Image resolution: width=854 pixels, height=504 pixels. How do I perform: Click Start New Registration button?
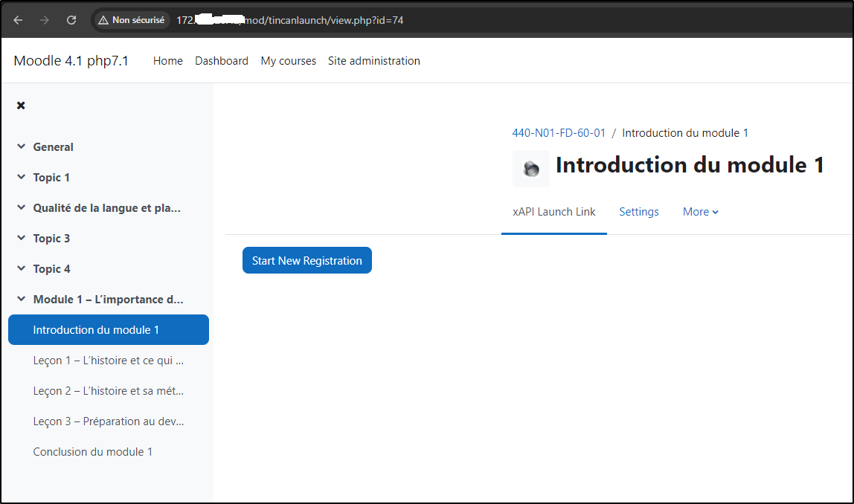(x=306, y=261)
